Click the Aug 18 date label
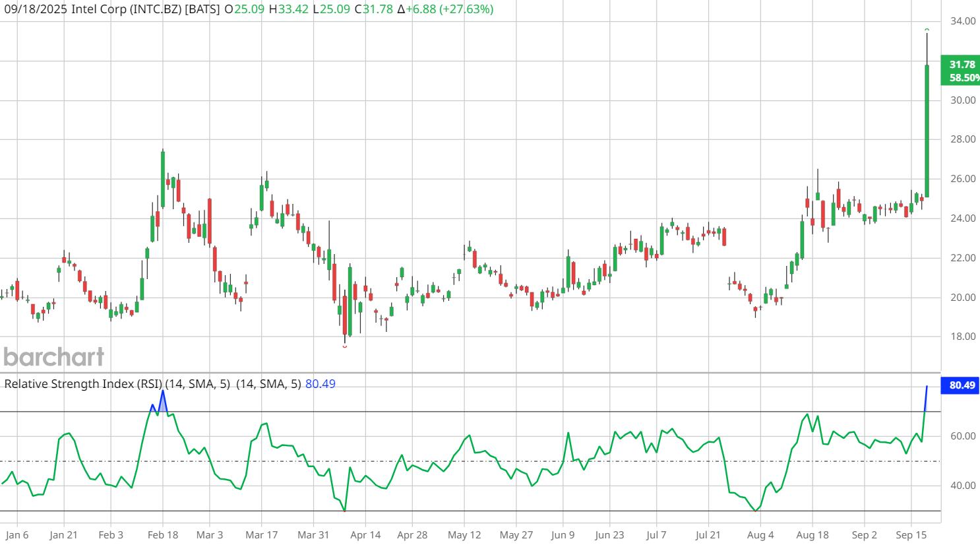 click(x=812, y=535)
